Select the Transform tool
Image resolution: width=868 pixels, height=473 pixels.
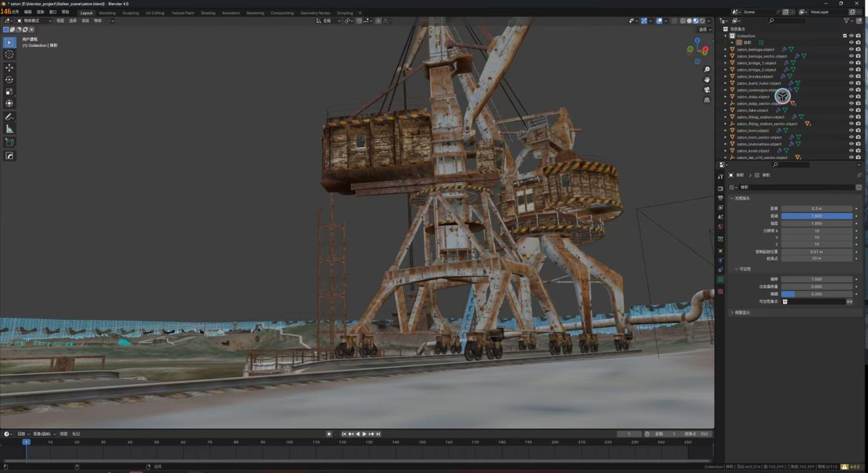(9, 104)
